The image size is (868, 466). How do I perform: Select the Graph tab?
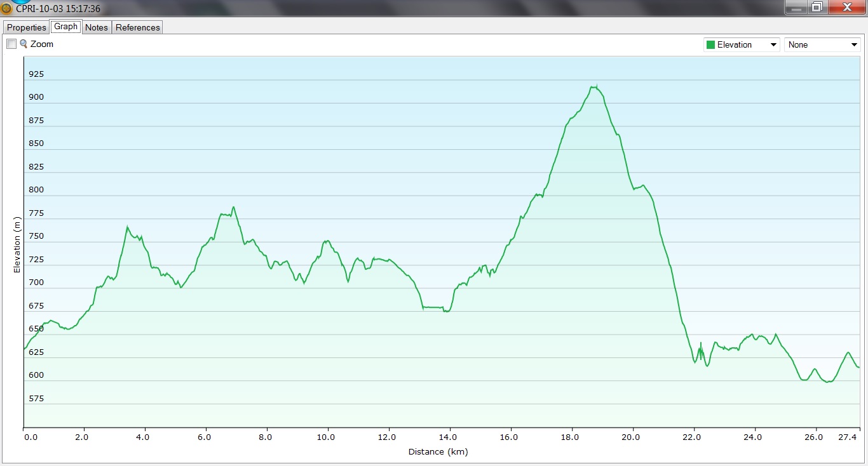(x=65, y=27)
